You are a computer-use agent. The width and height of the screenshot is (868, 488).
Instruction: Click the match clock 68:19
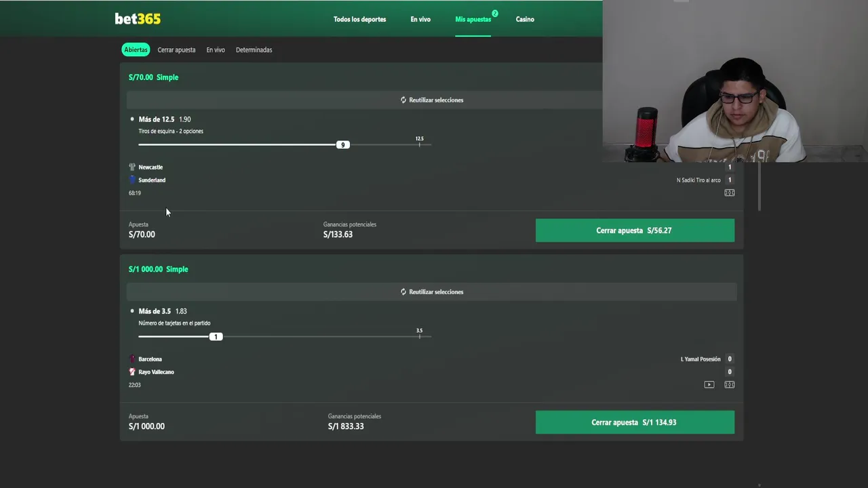[135, 192]
